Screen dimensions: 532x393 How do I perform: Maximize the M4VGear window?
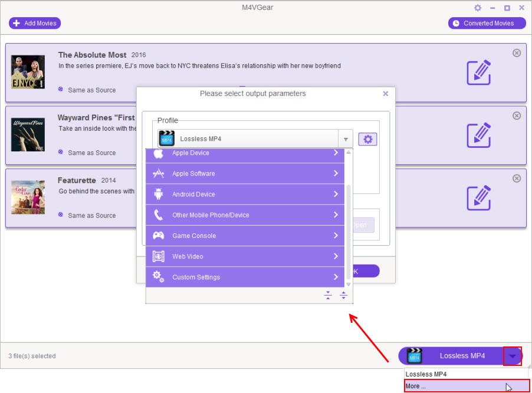tap(507, 8)
